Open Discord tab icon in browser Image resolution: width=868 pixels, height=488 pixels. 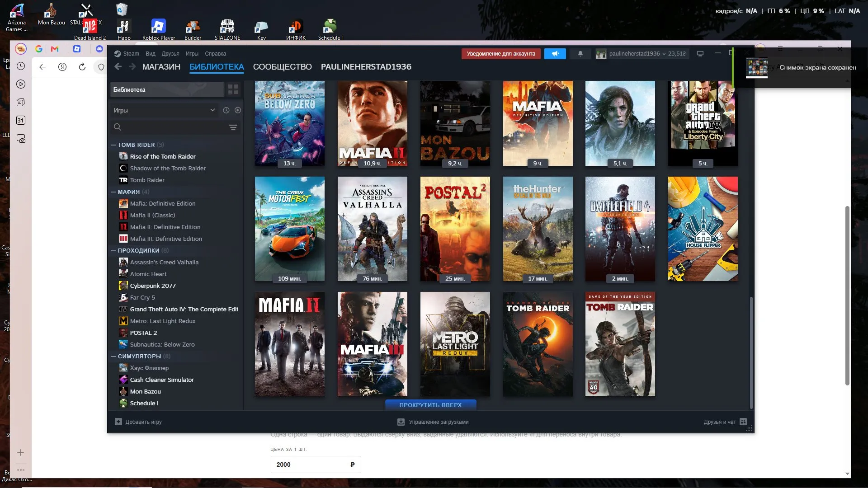tap(99, 49)
